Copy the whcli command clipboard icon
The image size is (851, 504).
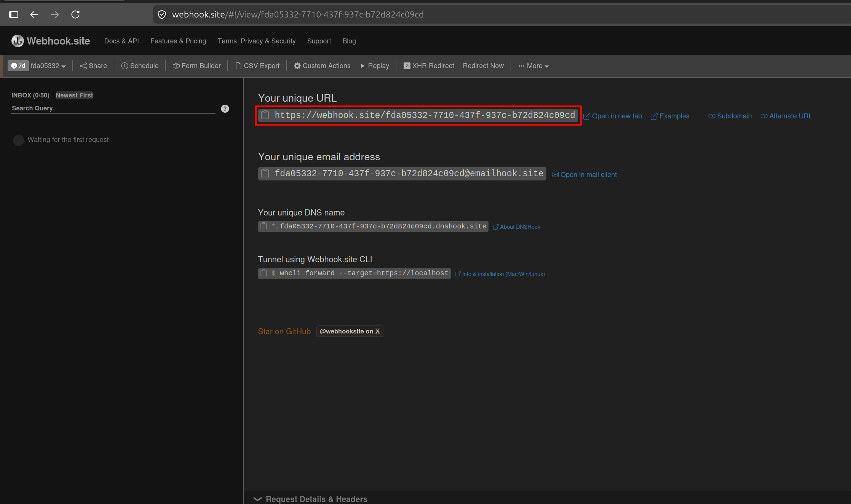tap(263, 273)
